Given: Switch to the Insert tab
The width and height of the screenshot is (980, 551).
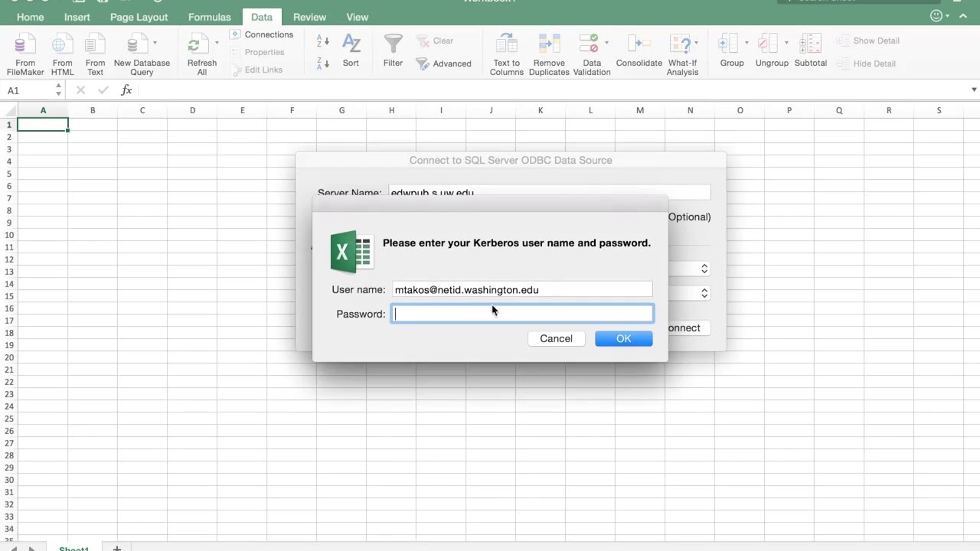Looking at the screenshot, I should coord(77,17).
